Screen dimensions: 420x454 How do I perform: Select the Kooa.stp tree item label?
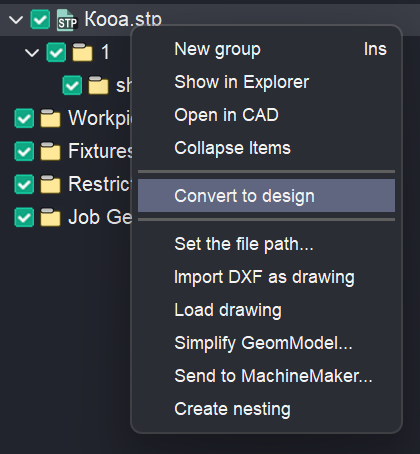123,19
